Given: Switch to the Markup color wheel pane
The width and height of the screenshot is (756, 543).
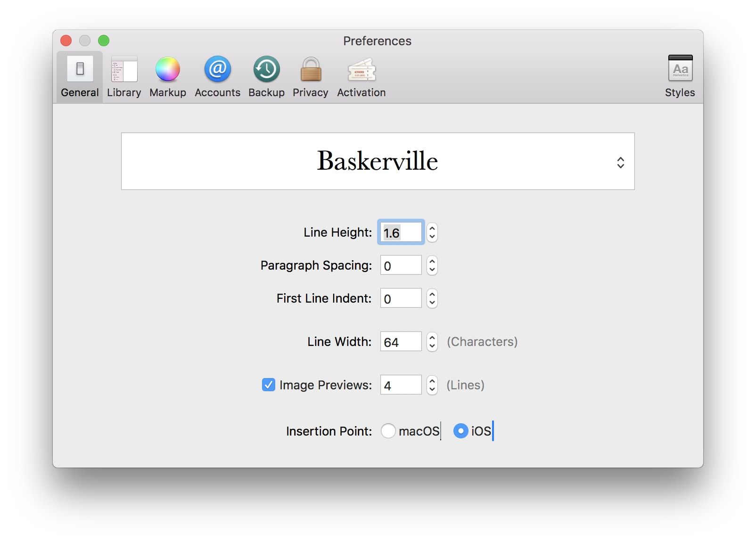Looking at the screenshot, I should click(168, 77).
